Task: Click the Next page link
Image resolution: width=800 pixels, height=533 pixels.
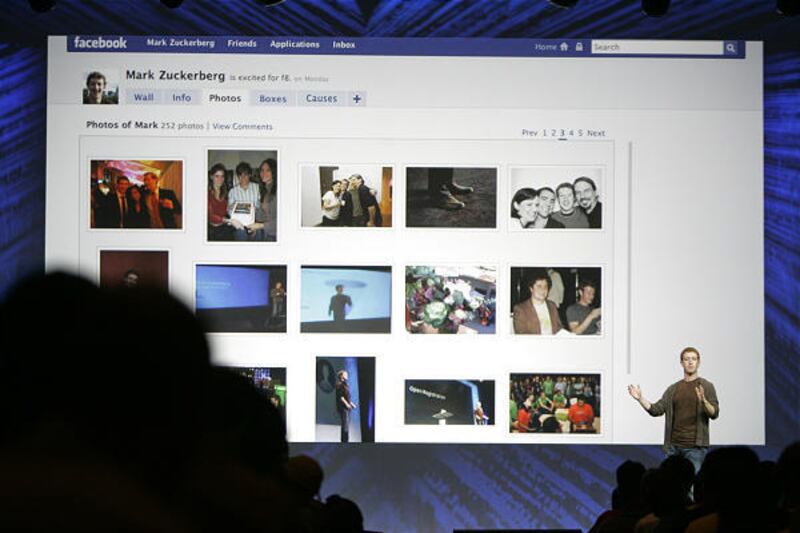Action: point(595,133)
